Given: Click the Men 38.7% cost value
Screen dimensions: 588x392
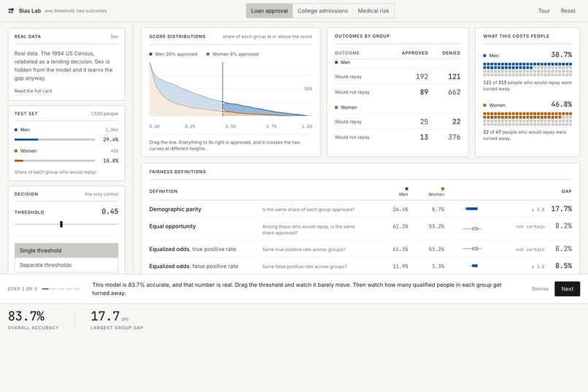Looking at the screenshot, I should [x=562, y=55].
